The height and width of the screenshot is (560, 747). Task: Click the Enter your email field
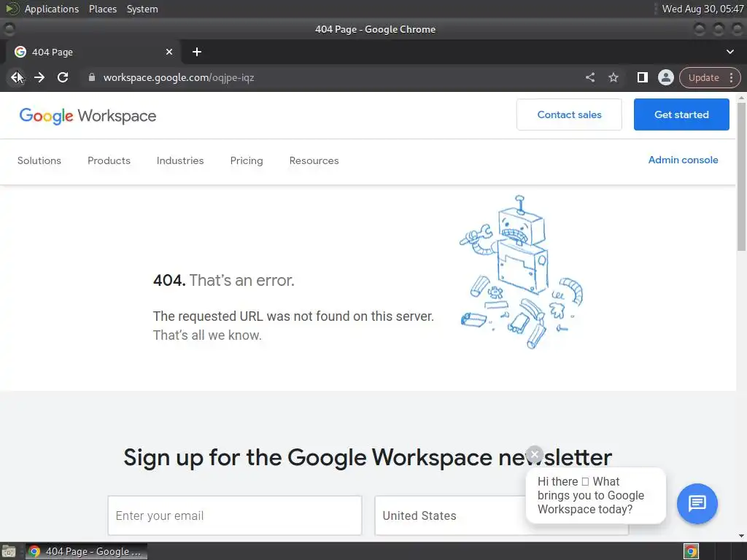(235, 516)
